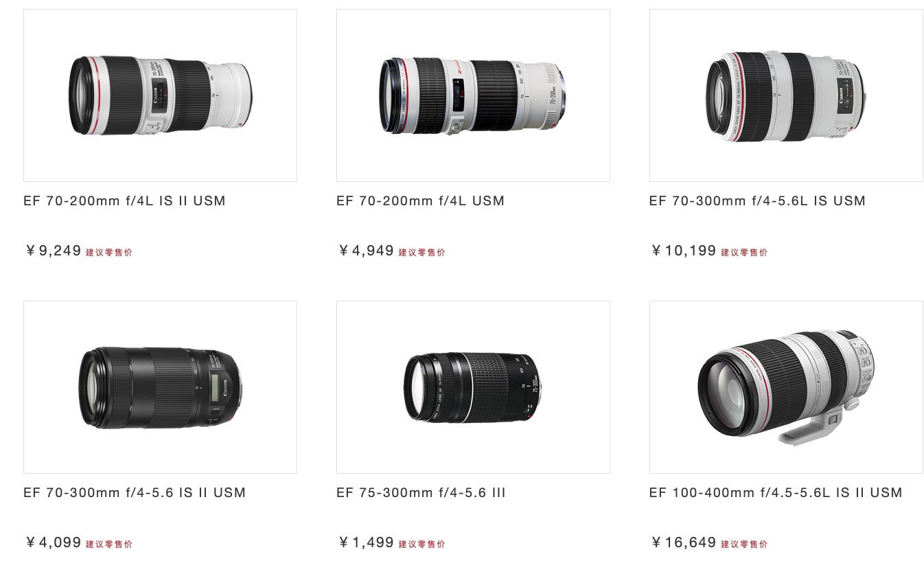Click the EF 100-400mm f/4.5-5.6L IS II USM title
Image resolution: width=924 pixels, height=563 pixels.
[776, 493]
